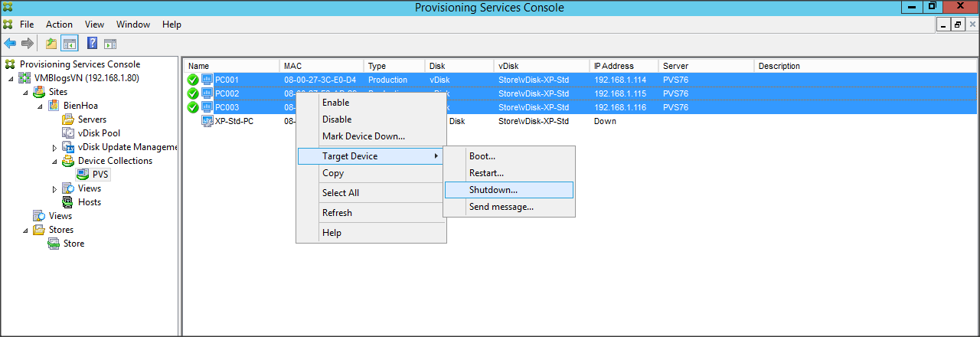Toggle the Show/Hide Console Tree icon
Screen dimensions: 980x337
[x=70, y=44]
